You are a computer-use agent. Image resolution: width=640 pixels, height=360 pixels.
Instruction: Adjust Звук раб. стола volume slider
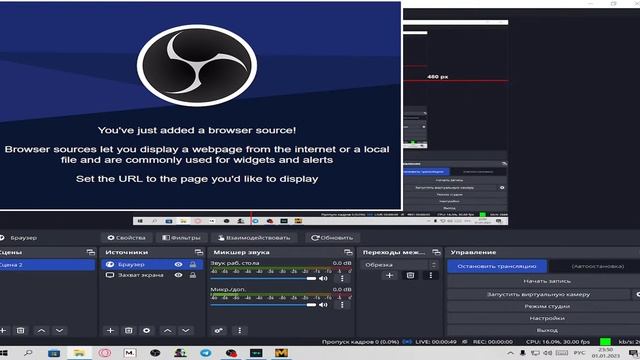tap(263, 278)
